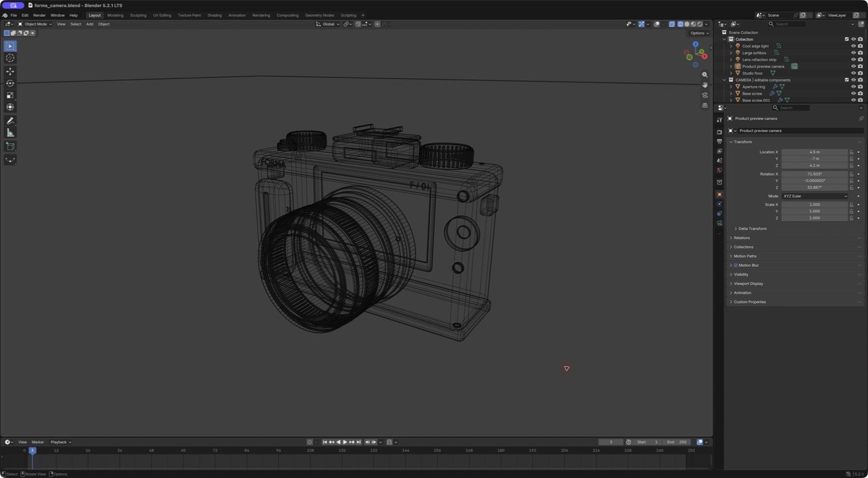Click the zoom magnifier viewport icon

705,75
